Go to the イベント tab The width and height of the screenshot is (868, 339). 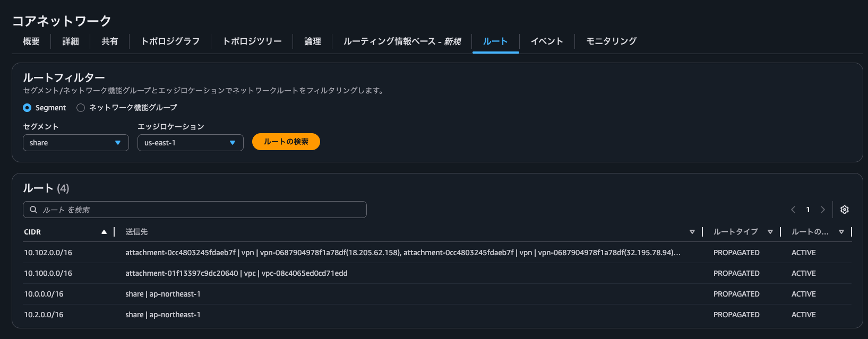(546, 41)
